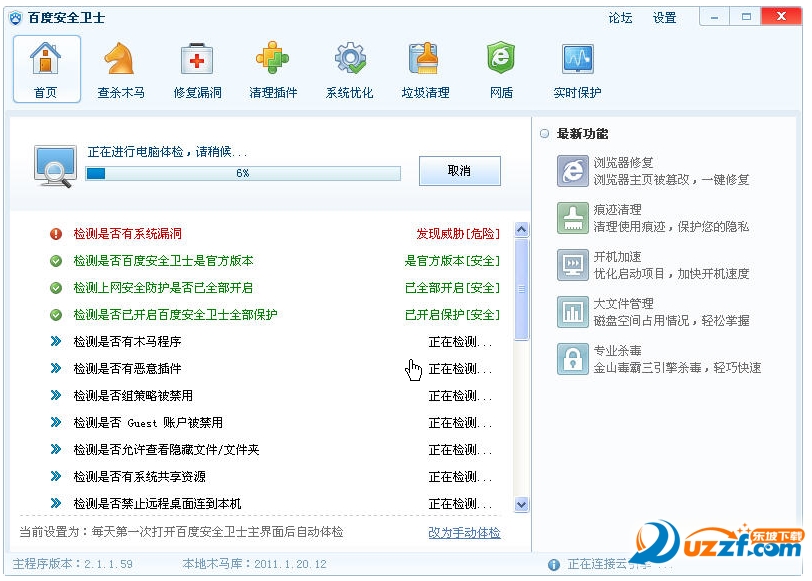Click the results list scrollbar thumb
This screenshot has width=812, height=581.
pos(521,289)
